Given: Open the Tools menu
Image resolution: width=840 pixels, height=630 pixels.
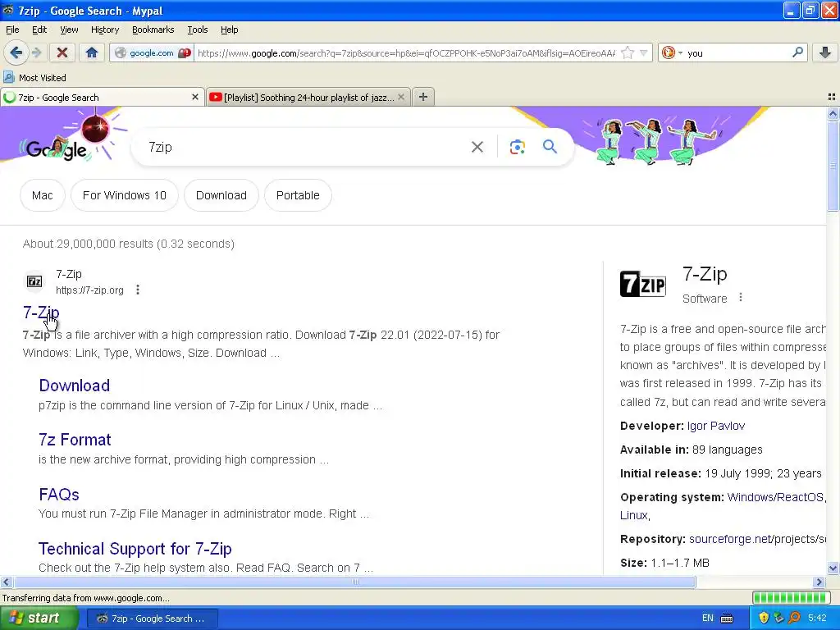Looking at the screenshot, I should (x=197, y=30).
